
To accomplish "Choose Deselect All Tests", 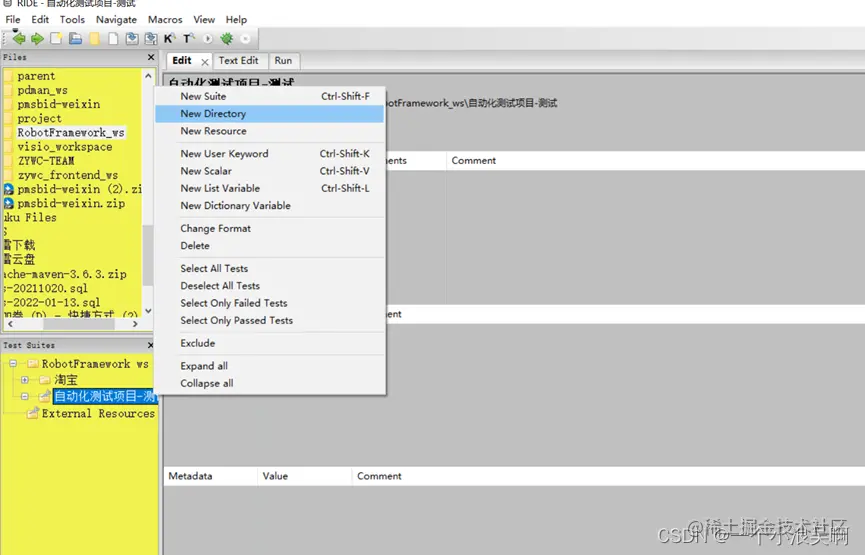I will click(270, 286).
